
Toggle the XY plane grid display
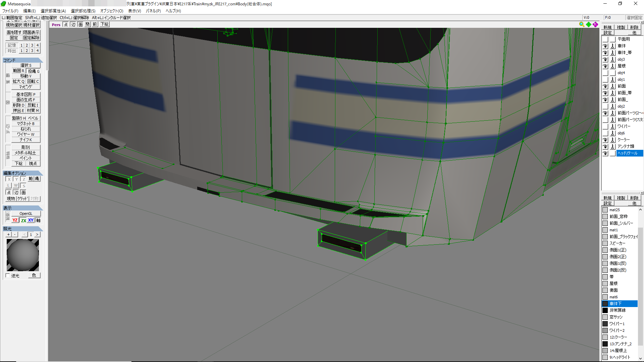pos(31,220)
